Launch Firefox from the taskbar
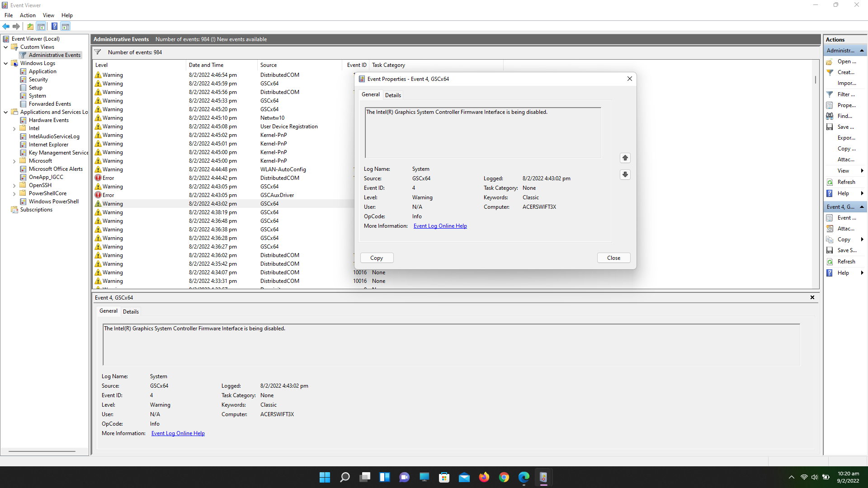This screenshot has width=868, height=488. (x=484, y=477)
